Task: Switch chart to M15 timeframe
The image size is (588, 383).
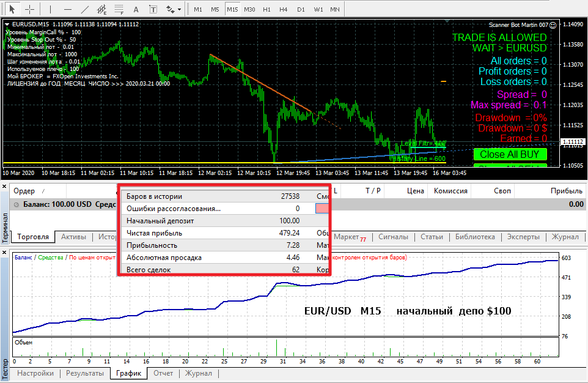Action: (x=232, y=10)
